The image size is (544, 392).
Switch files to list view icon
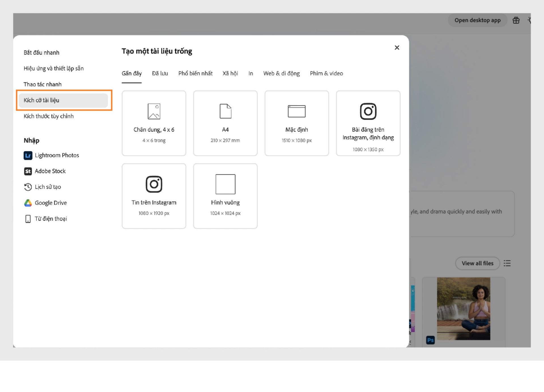coord(507,263)
